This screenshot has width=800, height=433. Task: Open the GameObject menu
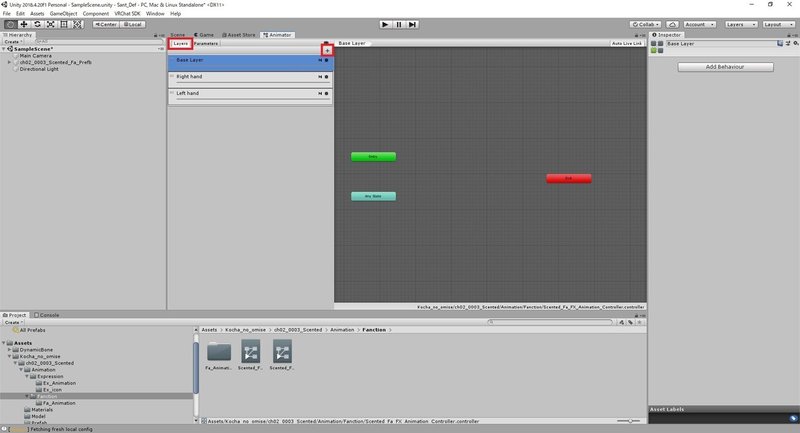[63, 14]
